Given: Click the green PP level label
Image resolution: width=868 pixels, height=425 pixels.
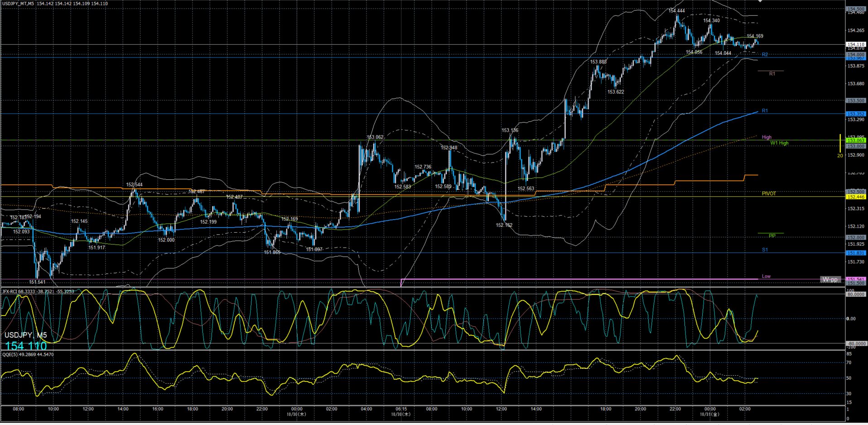Looking at the screenshot, I should (x=772, y=236).
